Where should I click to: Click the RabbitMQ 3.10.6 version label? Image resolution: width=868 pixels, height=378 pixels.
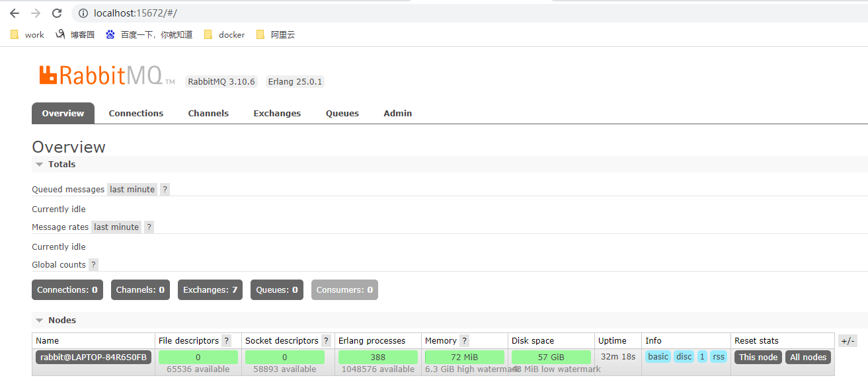221,82
